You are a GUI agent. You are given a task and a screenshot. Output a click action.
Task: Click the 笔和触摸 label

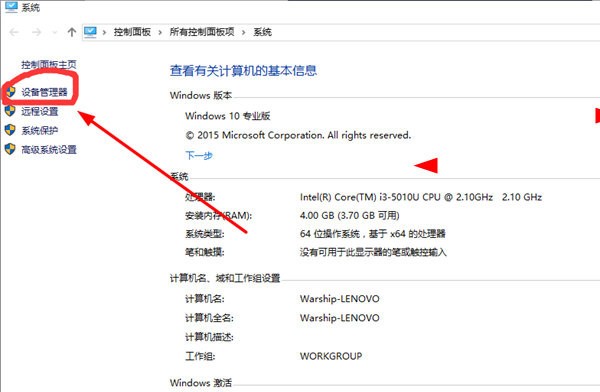205,252
